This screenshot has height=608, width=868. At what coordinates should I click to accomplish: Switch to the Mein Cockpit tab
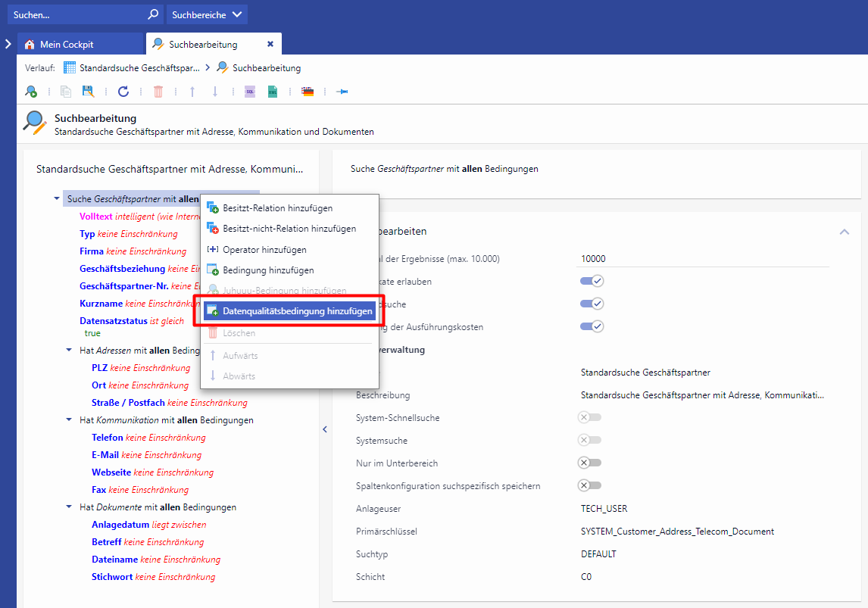[x=67, y=44]
